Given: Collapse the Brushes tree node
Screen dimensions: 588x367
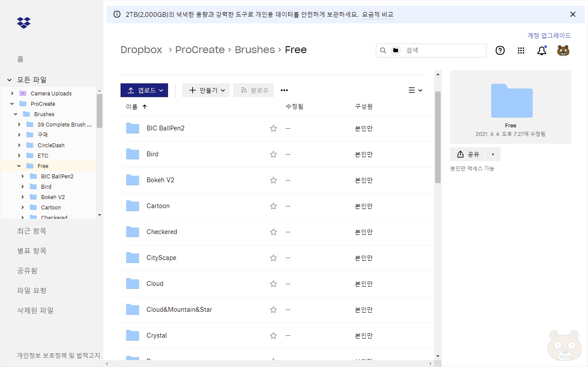Looking at the screenshot, I should (x=16, y=114).
